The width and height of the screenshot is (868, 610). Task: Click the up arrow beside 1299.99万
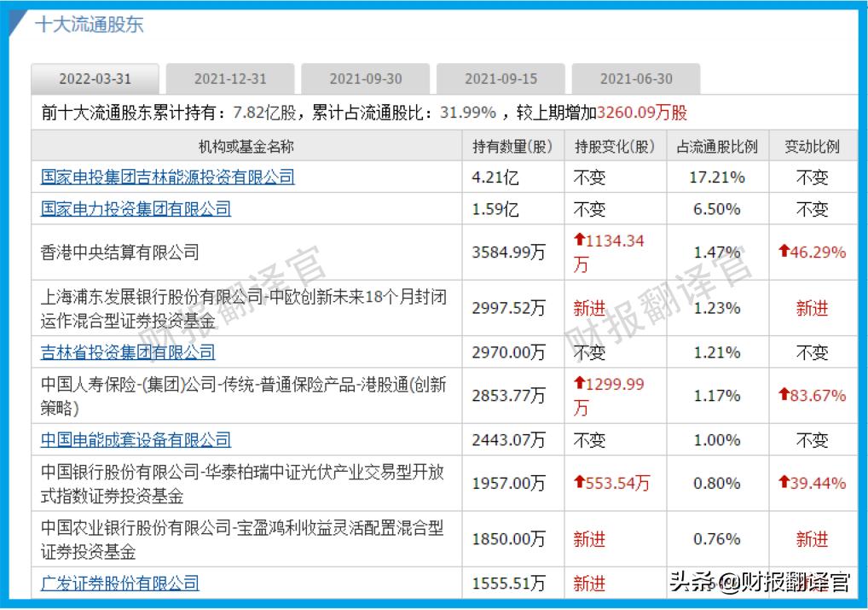tap(578, 385)
